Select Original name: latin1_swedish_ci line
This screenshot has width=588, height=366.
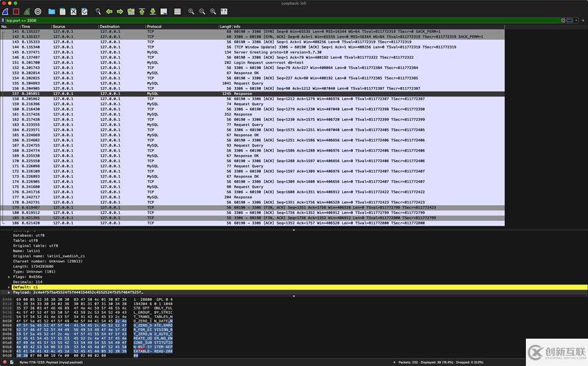coord(49,256)
